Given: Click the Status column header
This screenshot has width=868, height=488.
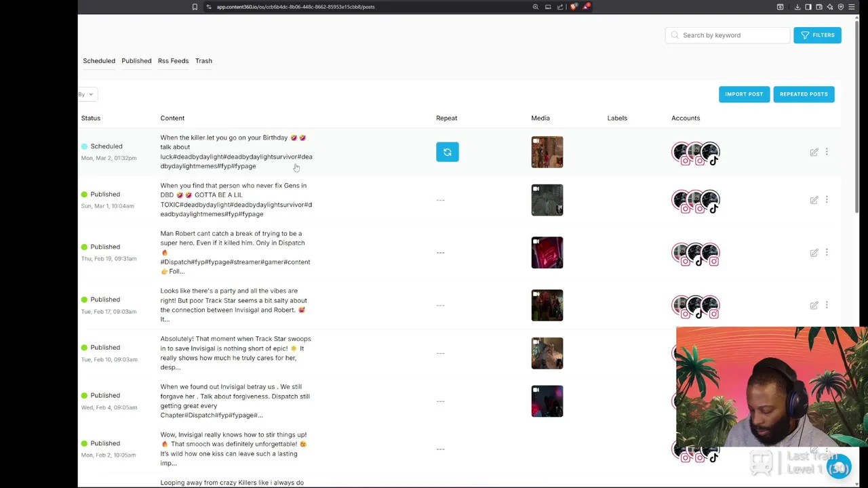Looking at the screenshot, I should click(x=91, y=118).
